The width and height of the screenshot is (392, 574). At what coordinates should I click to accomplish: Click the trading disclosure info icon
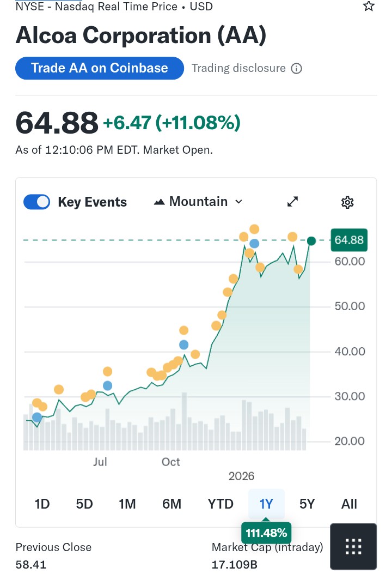coord(297,69)
